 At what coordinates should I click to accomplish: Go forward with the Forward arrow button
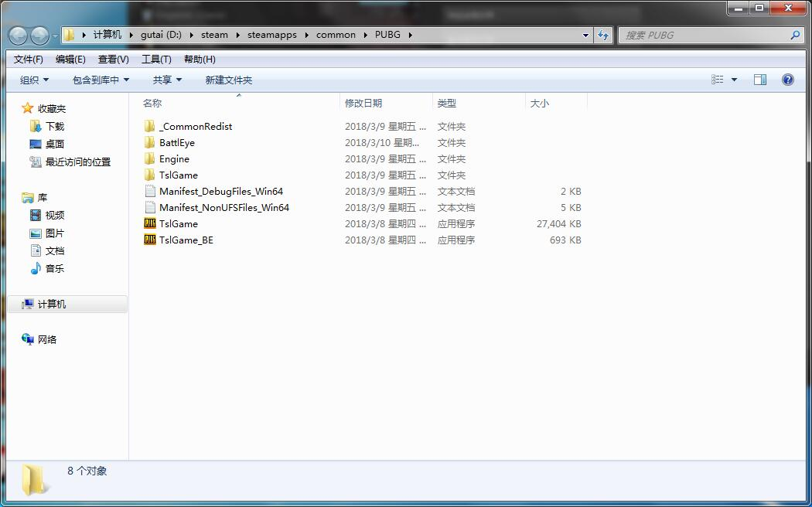point(40,36)
